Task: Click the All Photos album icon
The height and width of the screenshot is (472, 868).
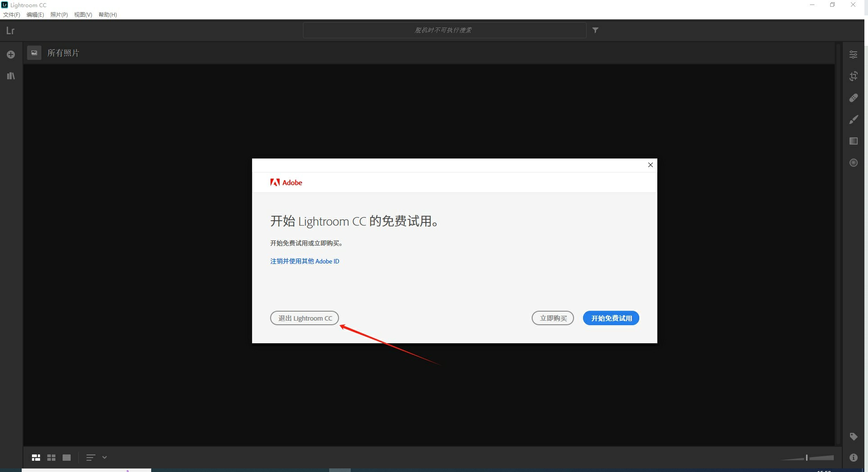Action: click(34, 53)
